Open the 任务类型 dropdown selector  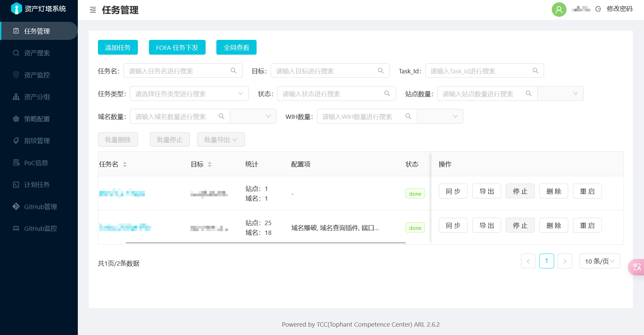pos(189,94)
